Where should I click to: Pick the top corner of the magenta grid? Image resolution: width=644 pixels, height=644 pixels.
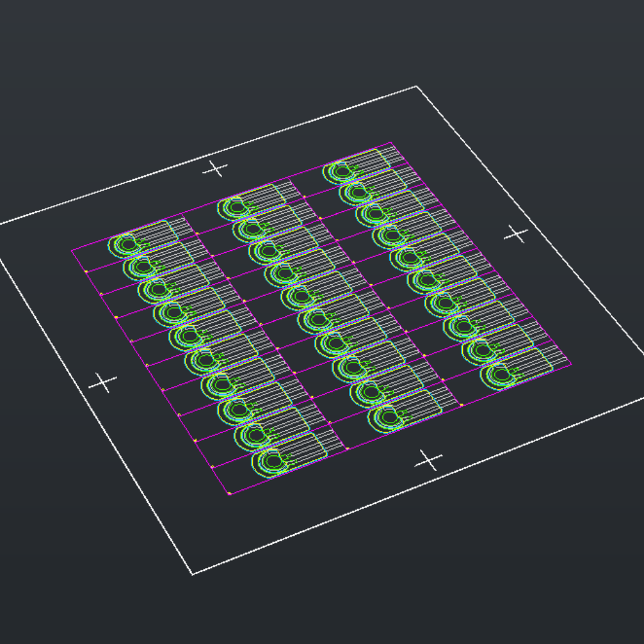(392, 143)
